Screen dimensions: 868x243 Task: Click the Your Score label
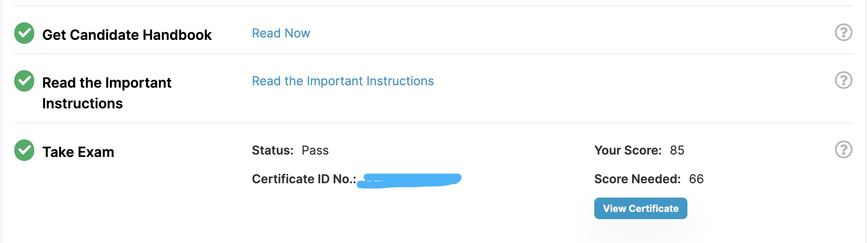(x=628, y=150)
